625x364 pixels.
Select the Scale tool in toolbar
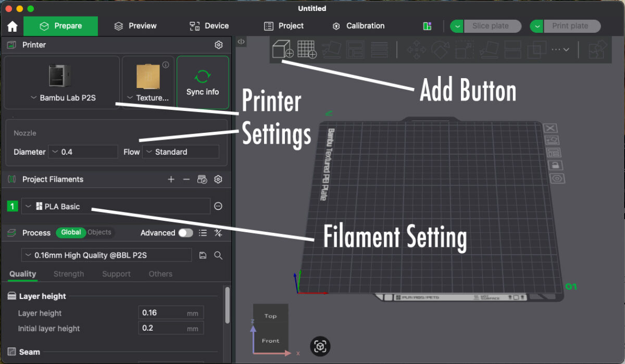click(x=464, y=50)
